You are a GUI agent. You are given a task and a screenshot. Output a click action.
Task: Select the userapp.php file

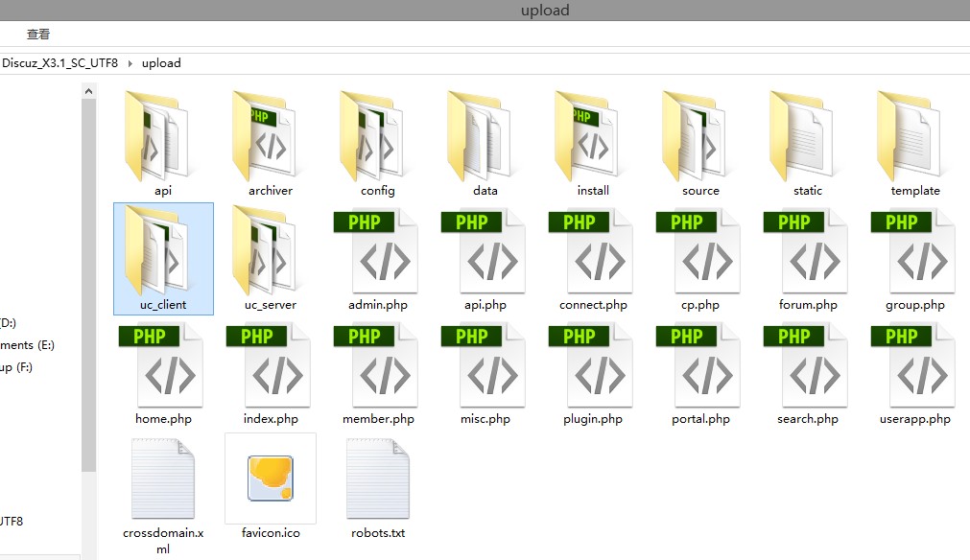(x=914, y=365)
